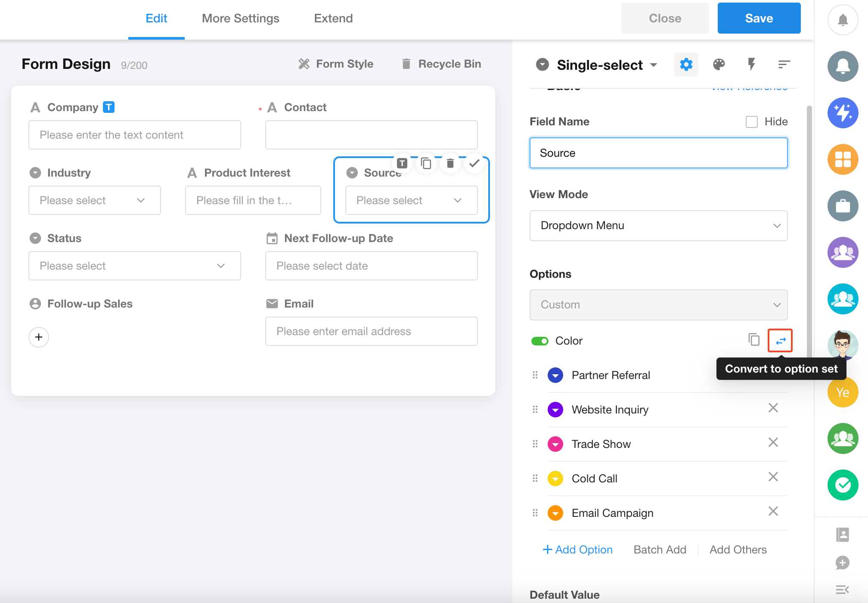Open the Extend tab
Viewport: 868px width, 603px height.
coord(333,19)
